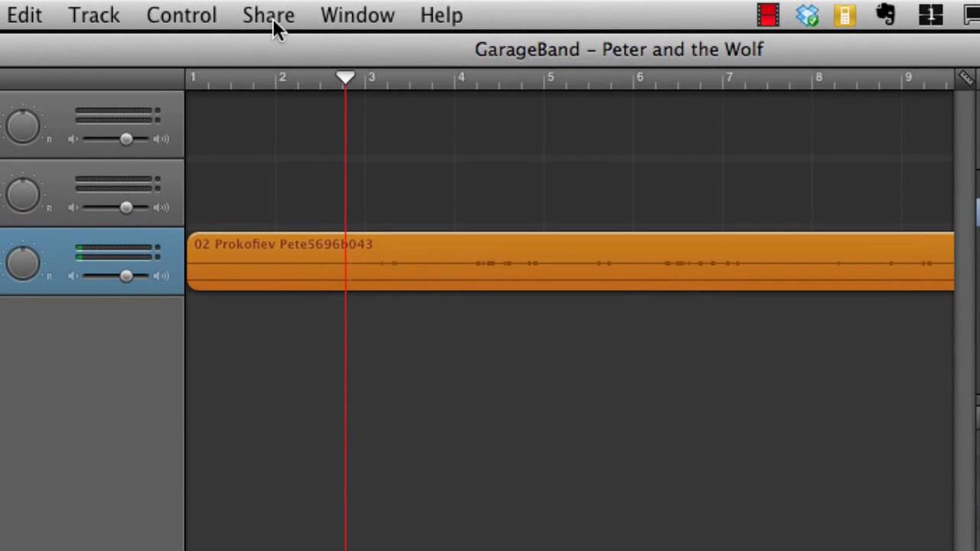Select the orange Prokofiev audio region
This screenshot has width=980, height=551.
click(x=571, y=262)
